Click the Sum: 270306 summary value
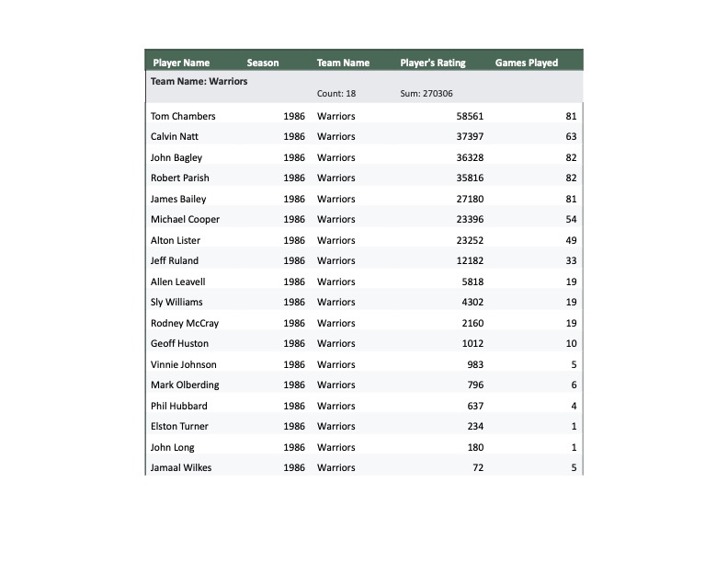728x563 pixels. (427, 94)
